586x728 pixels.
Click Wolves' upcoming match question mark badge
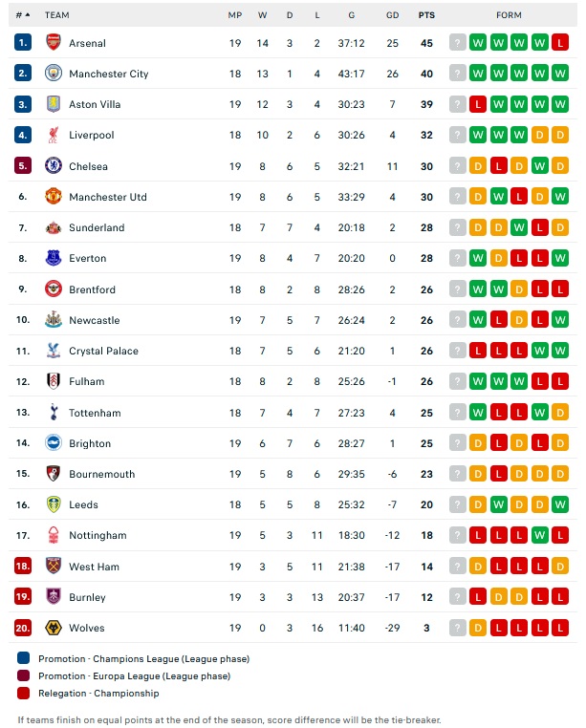(x=458, y=628)
